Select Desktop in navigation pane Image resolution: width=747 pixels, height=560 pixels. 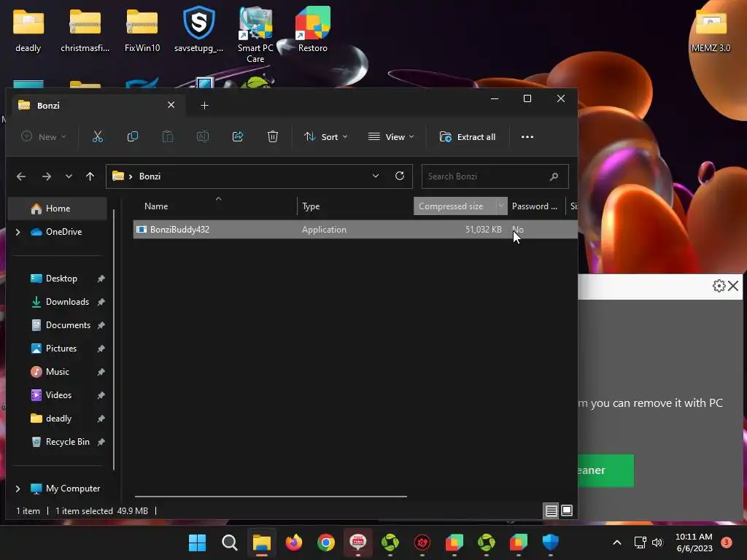click(x=61, y=279)
